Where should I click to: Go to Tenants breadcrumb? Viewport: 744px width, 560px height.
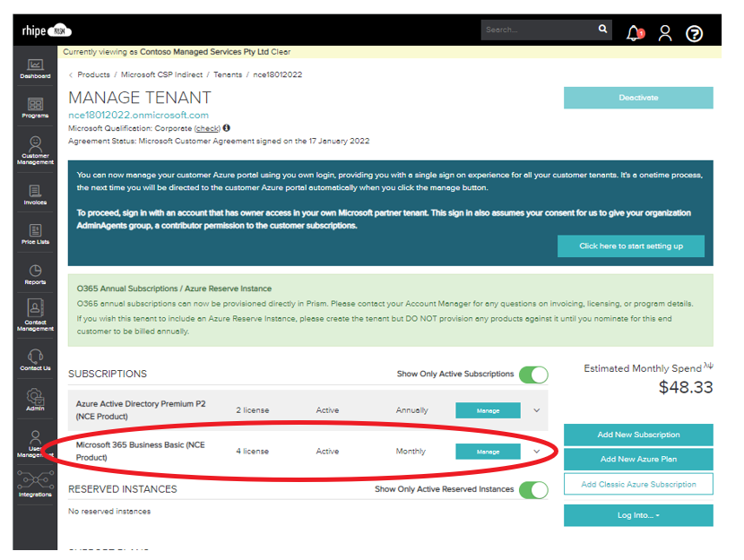228,74
